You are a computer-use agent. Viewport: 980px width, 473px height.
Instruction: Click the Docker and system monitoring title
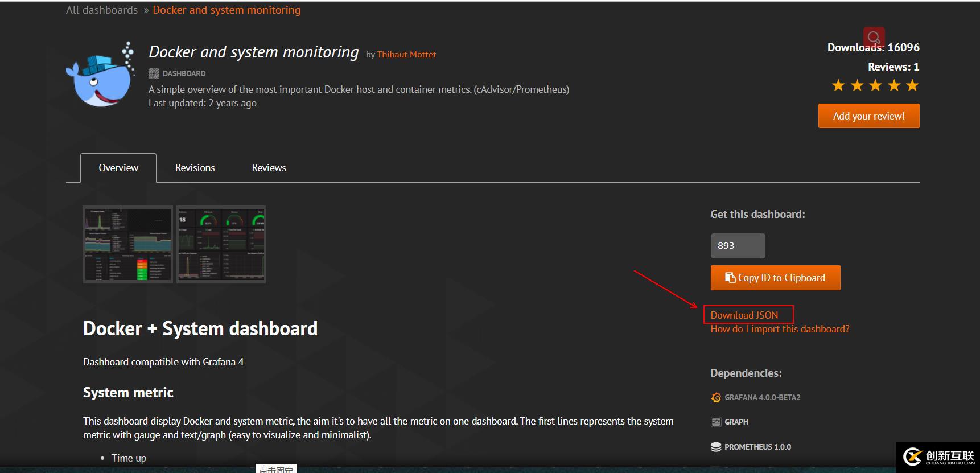(x=254, y=52)
